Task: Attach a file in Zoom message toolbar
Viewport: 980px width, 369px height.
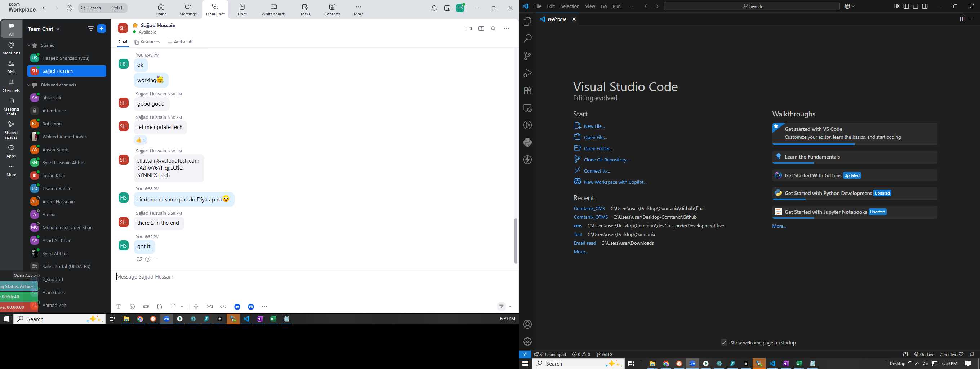Action: coord(160,307)
